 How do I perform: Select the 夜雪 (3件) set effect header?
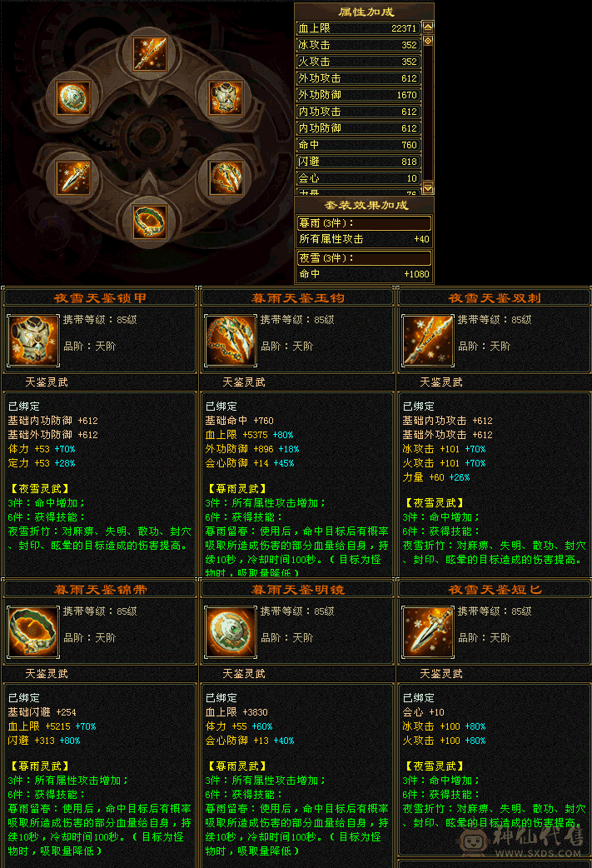[x=364, y=258]
